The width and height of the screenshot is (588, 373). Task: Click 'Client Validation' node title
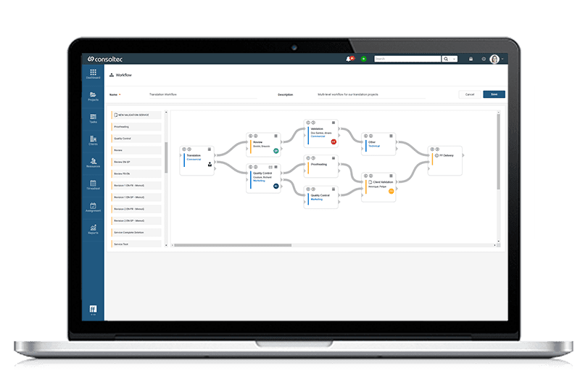point(383,182)
